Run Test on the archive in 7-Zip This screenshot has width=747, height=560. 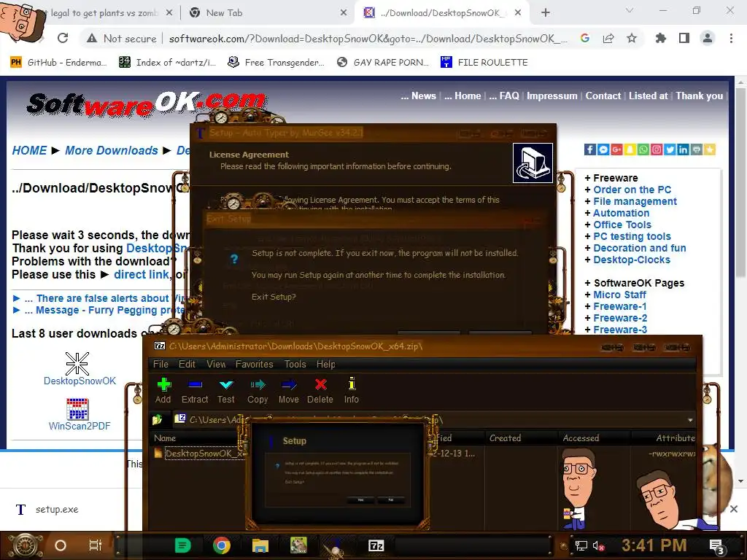226,391
